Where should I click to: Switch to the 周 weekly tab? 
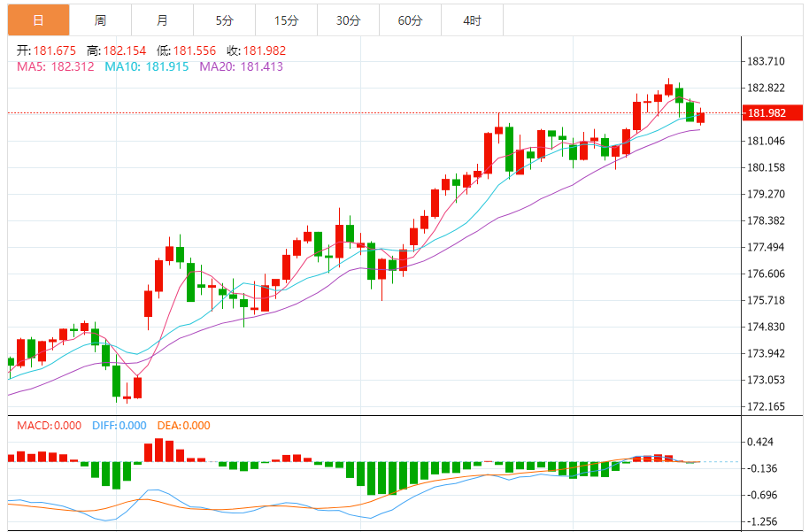point(100,19)
